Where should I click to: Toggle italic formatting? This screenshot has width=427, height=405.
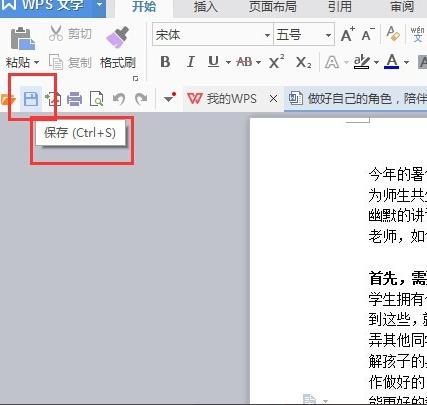pos(190,62)
